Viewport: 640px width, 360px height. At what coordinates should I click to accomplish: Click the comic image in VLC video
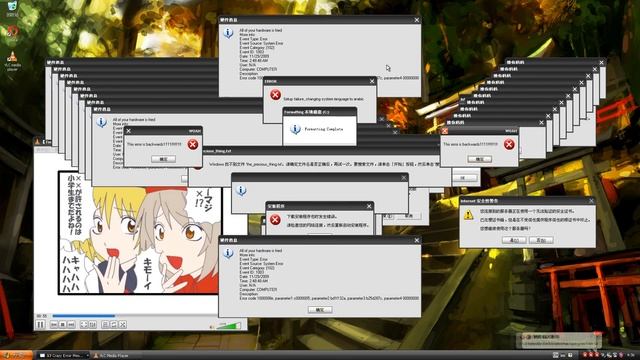tap(140, 232)
